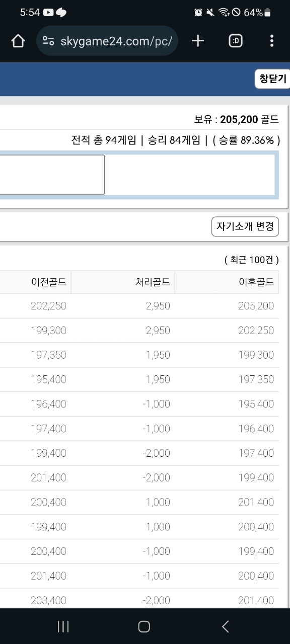Tap the battery indicator in status bar
This screenshot has height=644, width=290.
pos(267,13)
